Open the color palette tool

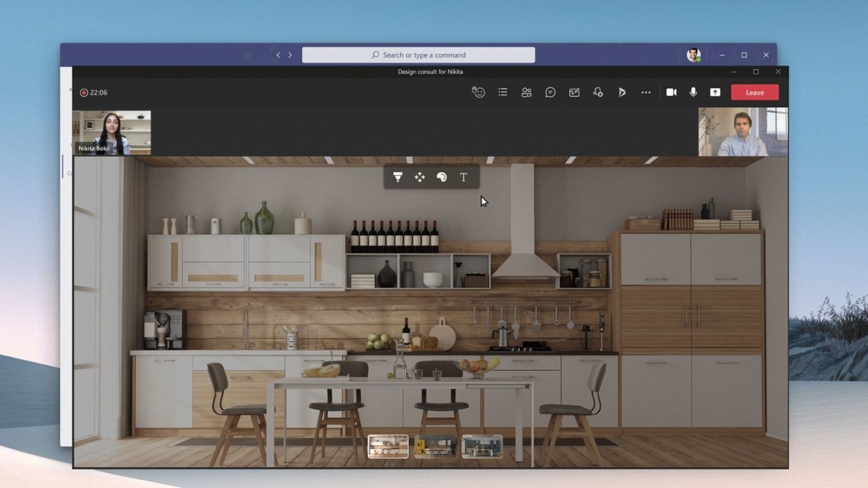(442, 177)
